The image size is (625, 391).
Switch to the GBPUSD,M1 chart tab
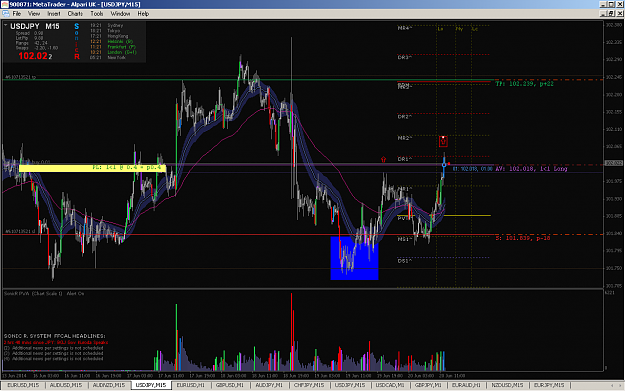coord(230,385)
